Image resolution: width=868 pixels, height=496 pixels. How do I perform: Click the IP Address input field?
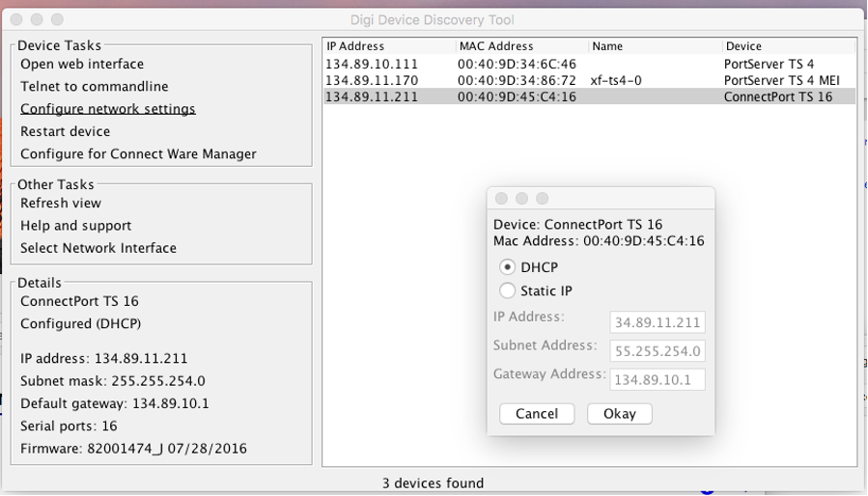[658, 322]
